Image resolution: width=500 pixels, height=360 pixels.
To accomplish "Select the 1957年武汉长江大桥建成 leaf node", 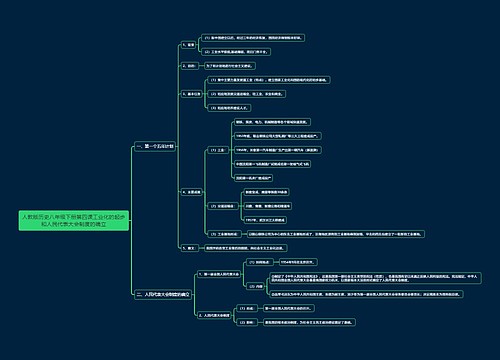I will click(x=265, y=220).
